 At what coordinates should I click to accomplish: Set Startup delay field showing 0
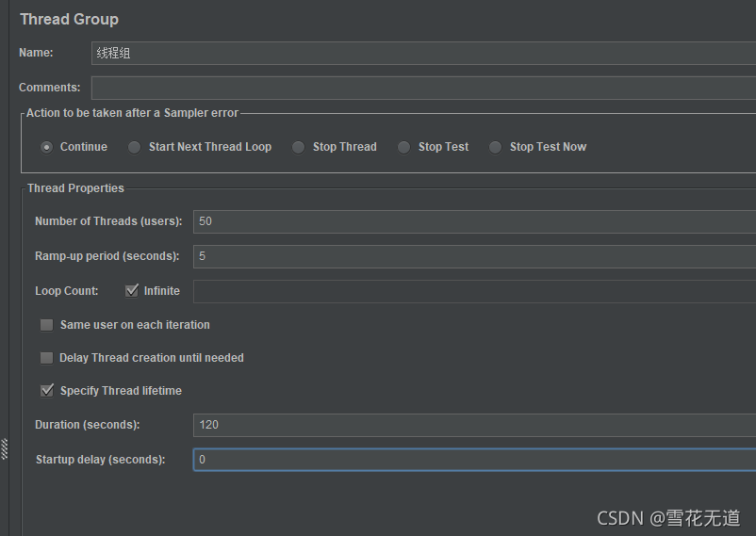coord(474,460)
